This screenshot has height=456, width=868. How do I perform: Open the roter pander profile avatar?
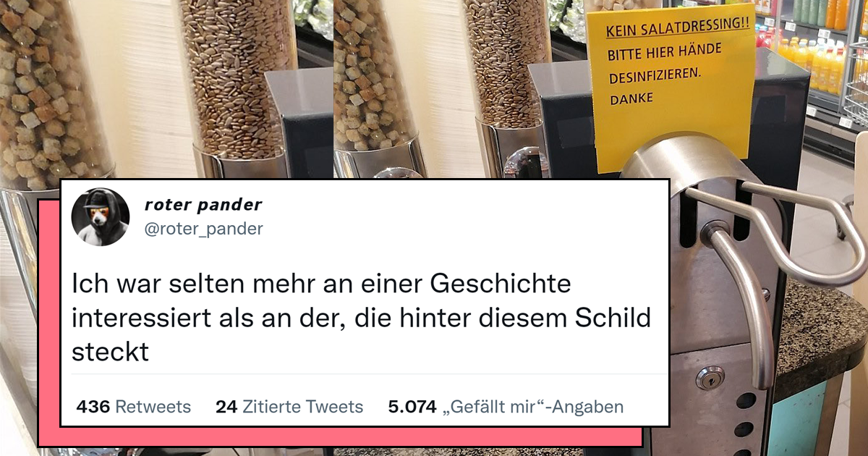(x=101, y=217)
